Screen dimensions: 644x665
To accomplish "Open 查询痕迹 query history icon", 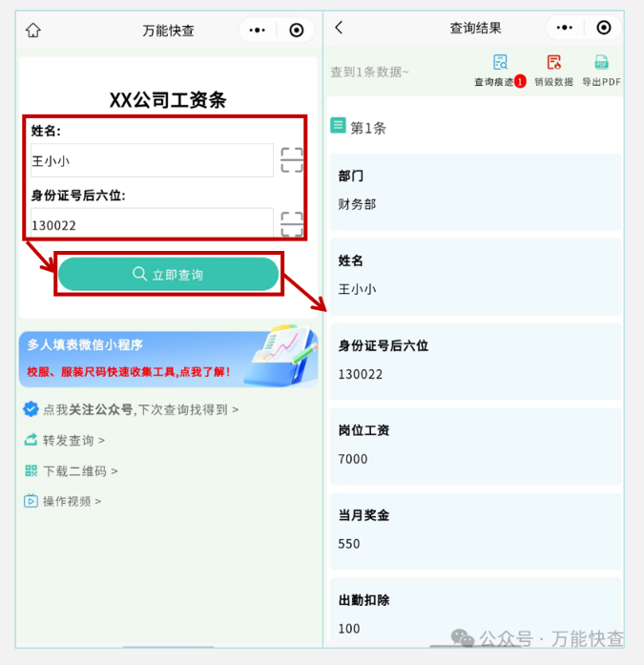I will [x=500, y=71].
